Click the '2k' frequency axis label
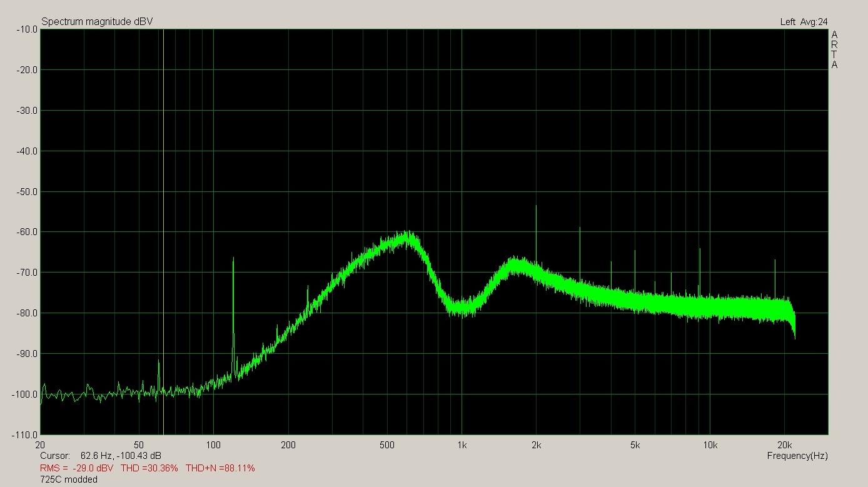Screen dimensions: 868x487 tap(536, 445)
